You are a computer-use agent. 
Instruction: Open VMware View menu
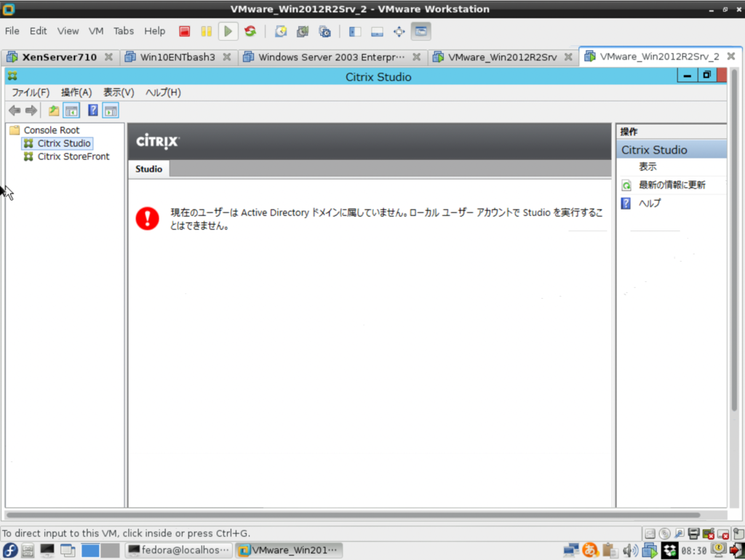(x=68, y=31)
